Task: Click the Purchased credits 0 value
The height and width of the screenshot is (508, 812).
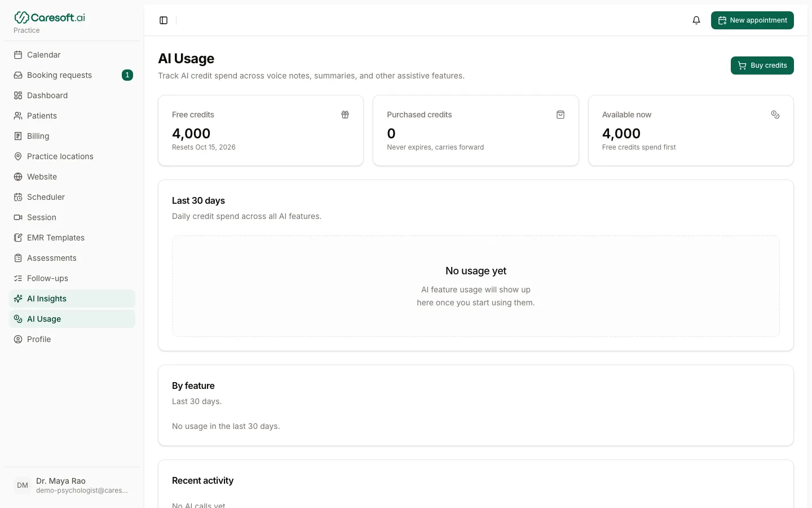Action: point(391,134)
